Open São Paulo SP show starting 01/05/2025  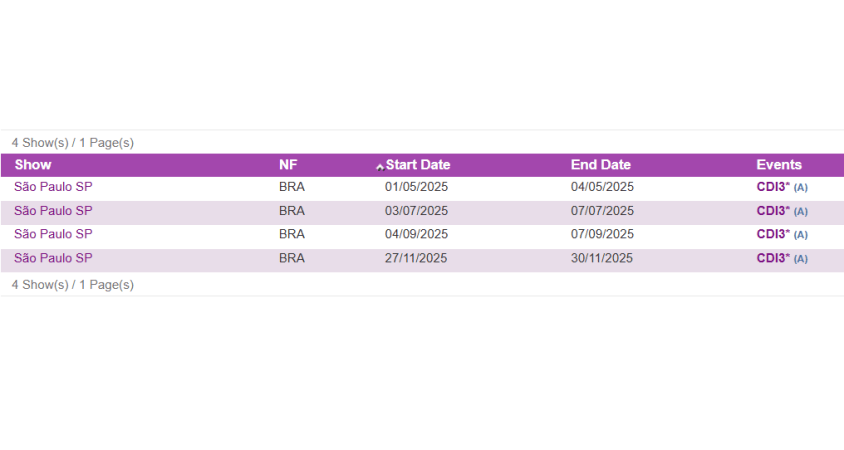tap(53, 187)
